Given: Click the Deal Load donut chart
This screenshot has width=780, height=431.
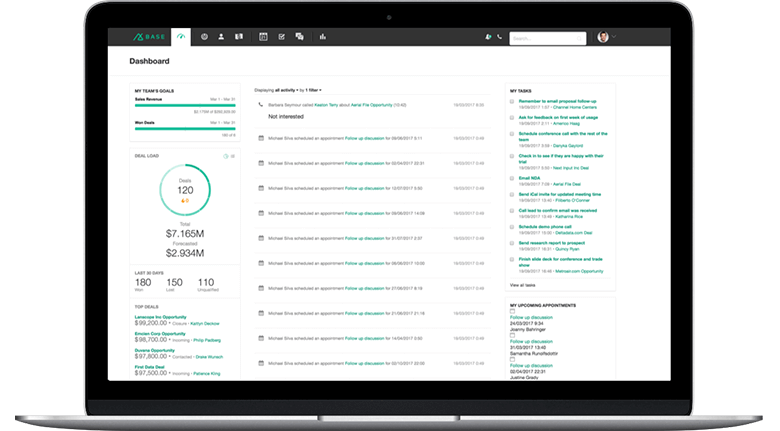Looking at the screenshot, I should 185,190.
